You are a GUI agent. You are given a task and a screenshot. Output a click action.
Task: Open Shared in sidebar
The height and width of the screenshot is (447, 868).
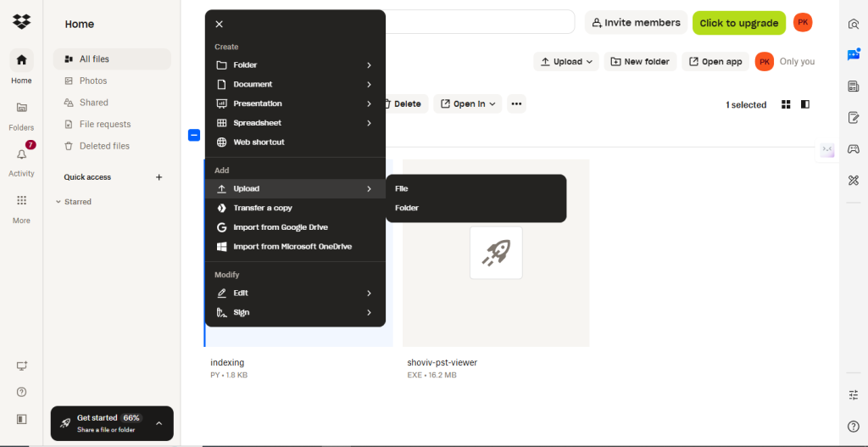pos(113,103)
